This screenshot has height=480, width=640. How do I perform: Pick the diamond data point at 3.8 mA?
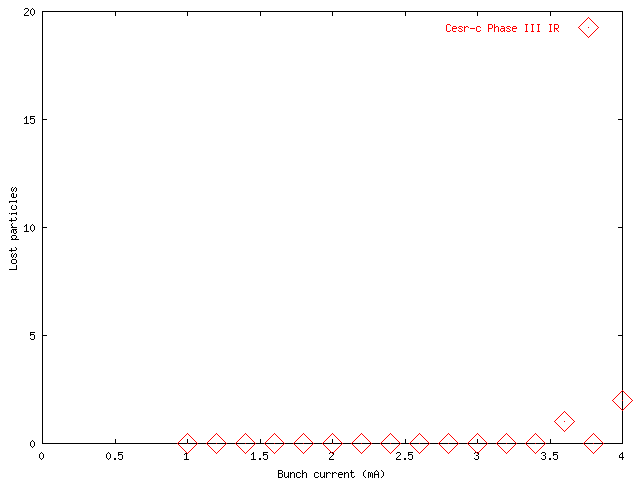pos(593,443)
